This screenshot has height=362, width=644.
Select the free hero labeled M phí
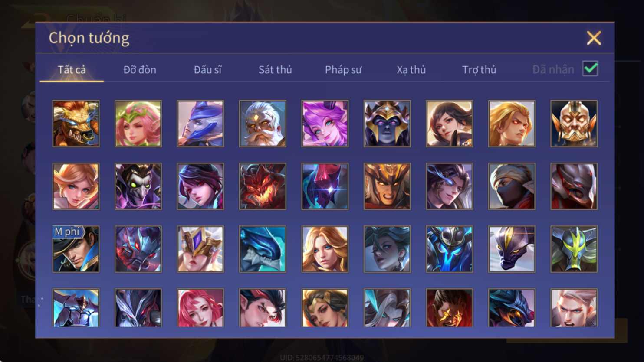point(76,249)
